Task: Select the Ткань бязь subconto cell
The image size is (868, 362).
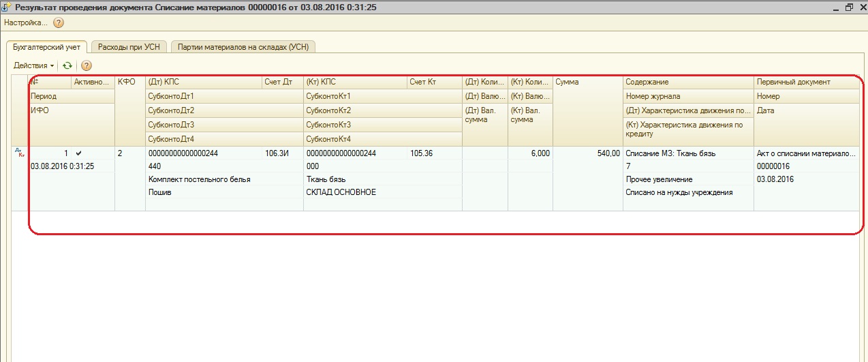Action: pyautogui.click(x=382, y=179)
